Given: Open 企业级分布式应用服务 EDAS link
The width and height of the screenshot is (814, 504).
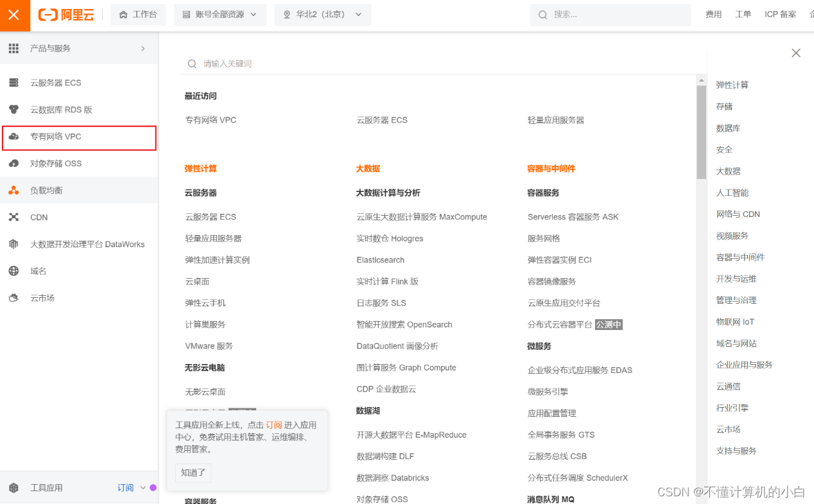Looking at the screenshot, I should 580,370.
